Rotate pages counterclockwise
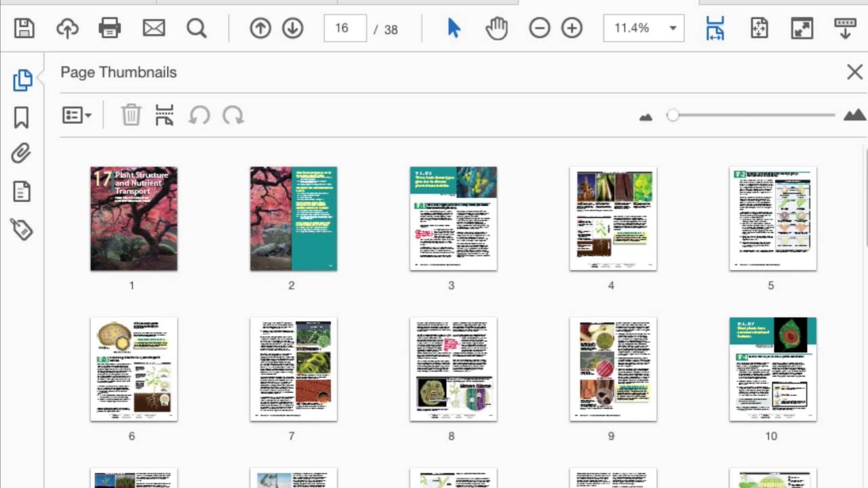Screen dimensions: 868x488 [x=199, y=115]
